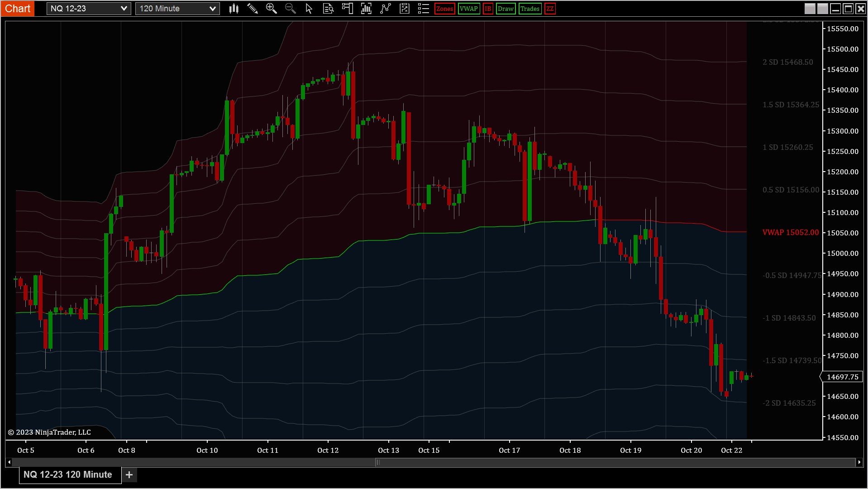Select the drawing tools pencil icon

click(253, 9)
